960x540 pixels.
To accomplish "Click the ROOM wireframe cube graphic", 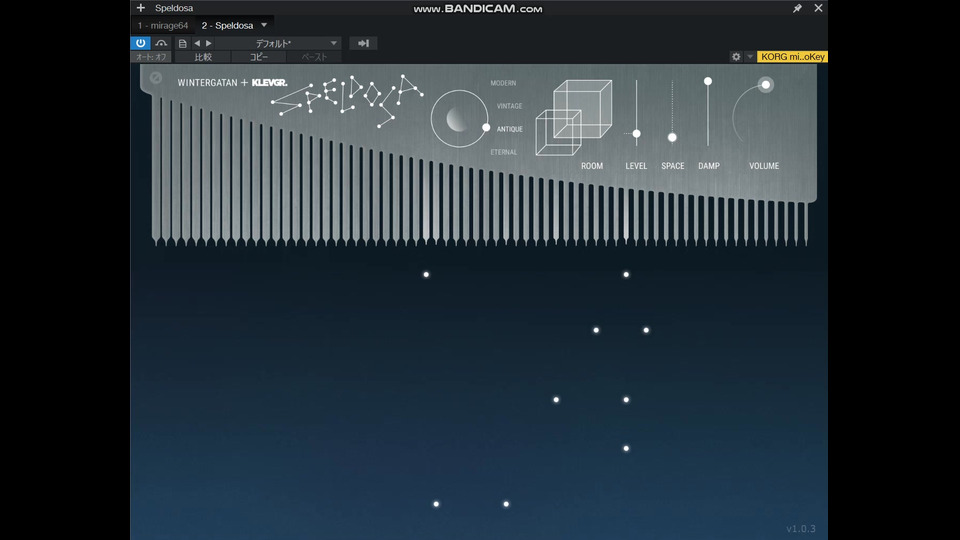I will coord(574,117).
